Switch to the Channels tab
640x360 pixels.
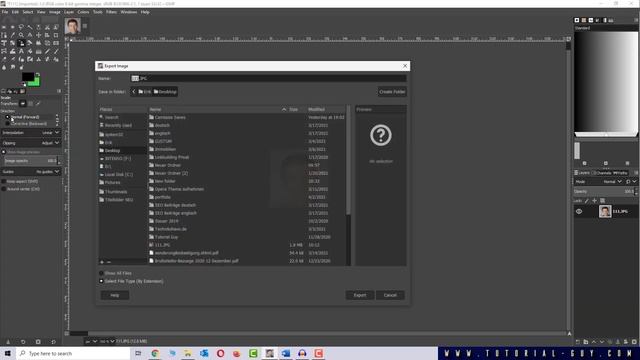(x=602, y=173)
